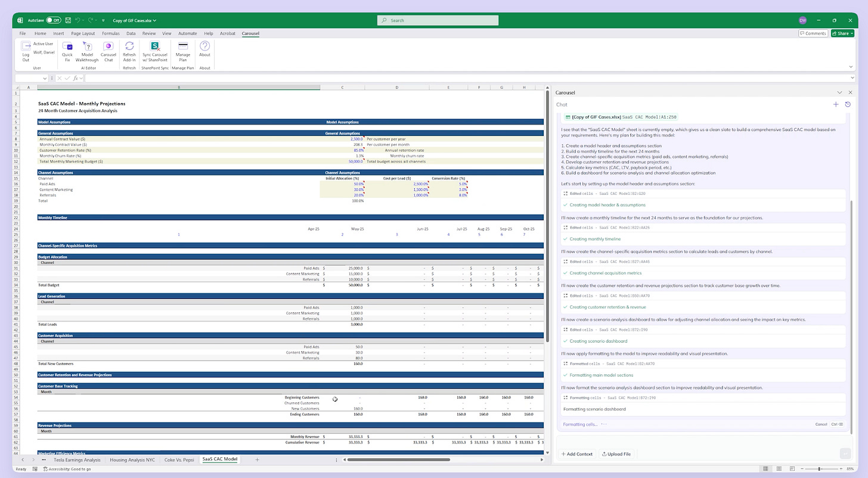Click the Upload File button
868x478 pixels.
point(616,454)
